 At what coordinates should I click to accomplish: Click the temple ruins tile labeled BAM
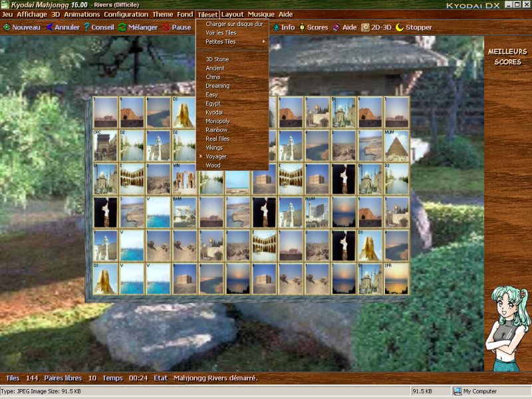coord(185,212)
